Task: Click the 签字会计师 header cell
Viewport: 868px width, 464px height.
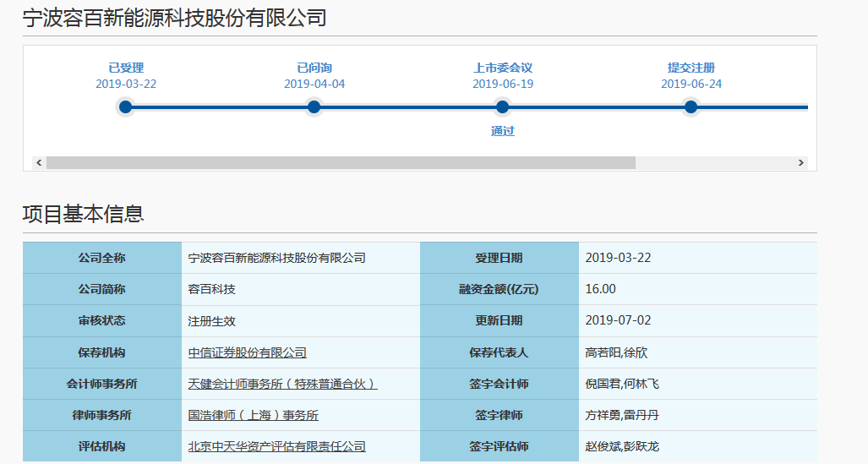Action: pyautogui.click(x=500, y=384)
